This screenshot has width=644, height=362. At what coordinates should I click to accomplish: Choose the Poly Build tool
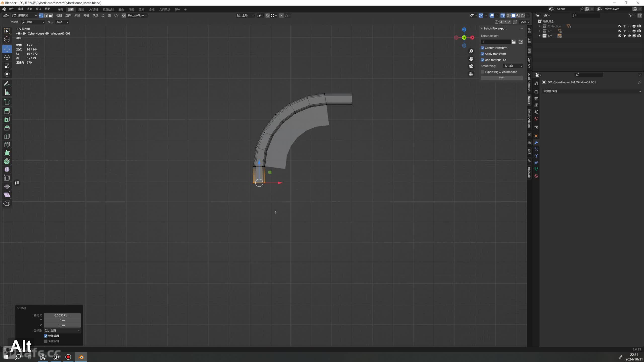7,153
